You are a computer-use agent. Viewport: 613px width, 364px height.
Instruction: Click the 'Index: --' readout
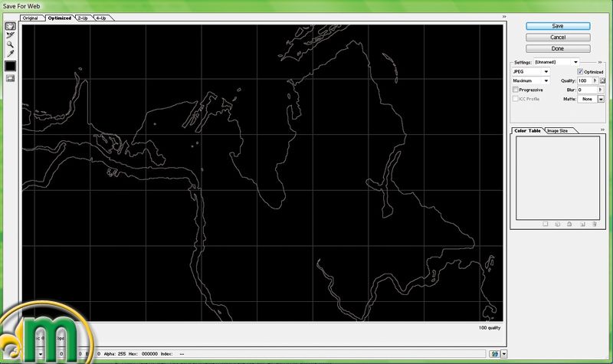(x=172, y=354)
